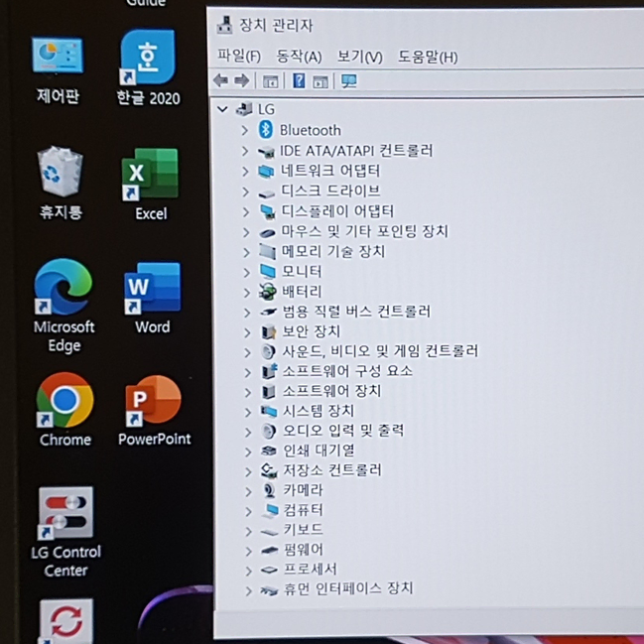
Task: Select the 소프트웨어 구성 요소 tree item
Action: click(347, 371)
